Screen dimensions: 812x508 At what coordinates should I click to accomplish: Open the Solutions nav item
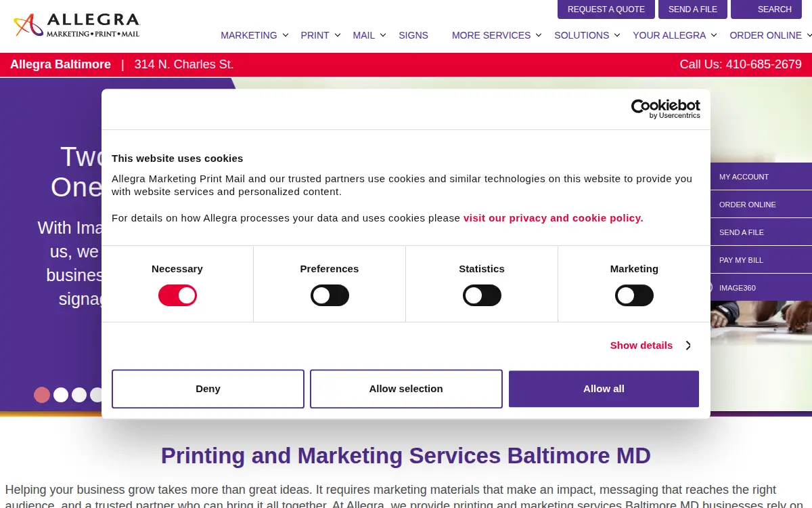[582, 35]
